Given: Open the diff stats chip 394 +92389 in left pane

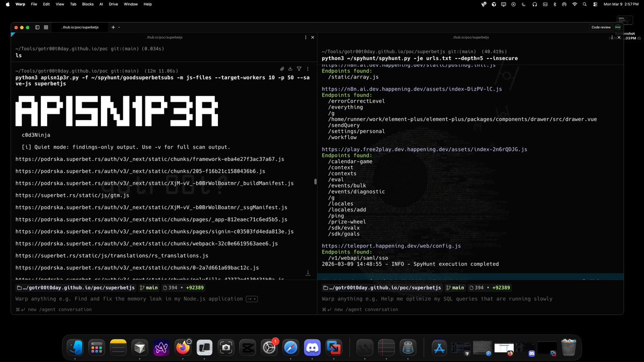Looking at the screenshot, I should click(x=184, y=287).
